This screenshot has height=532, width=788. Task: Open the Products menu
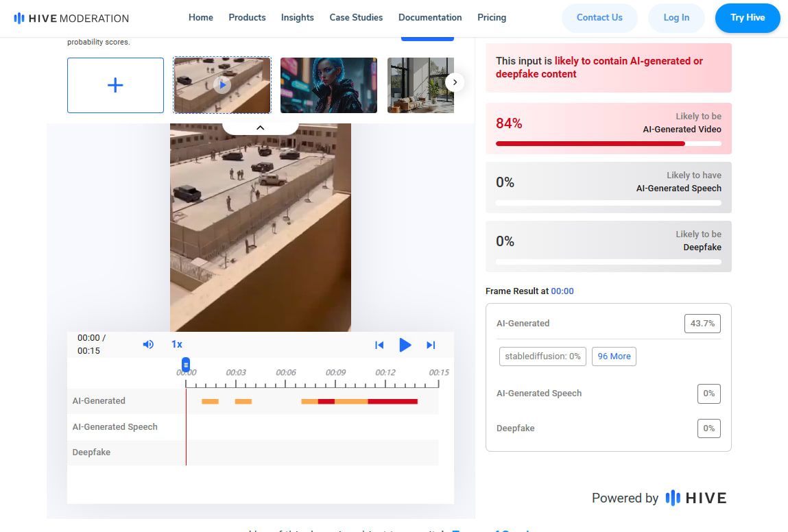(247, 18)
